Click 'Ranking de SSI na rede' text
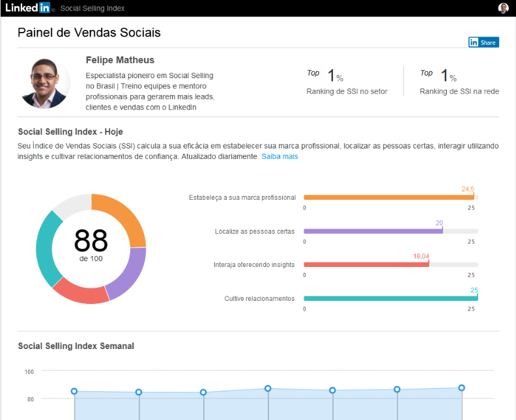 pyautogui.click(x=459, y=91)
